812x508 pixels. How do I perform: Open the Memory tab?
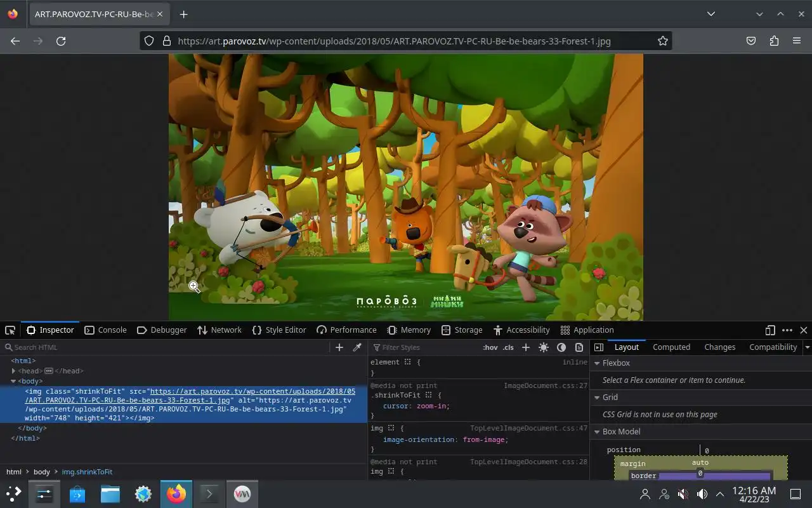coord(409,330)
